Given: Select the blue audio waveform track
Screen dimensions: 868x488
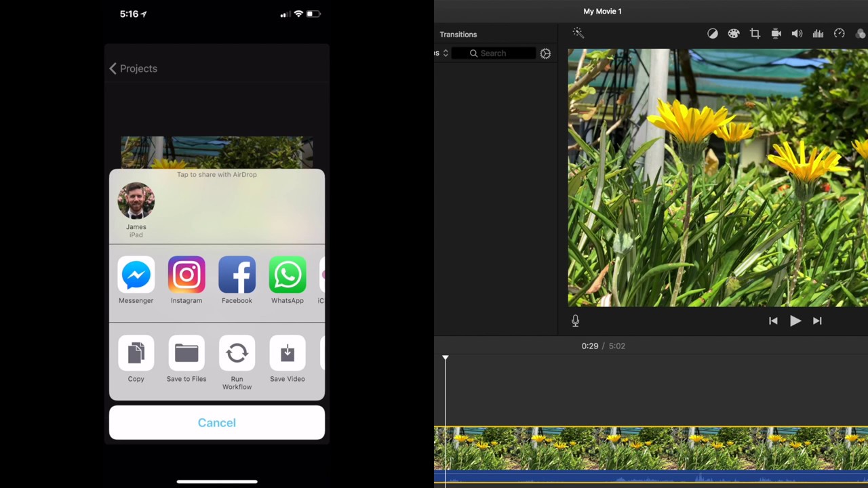Looking at the screenshot, I should (651, 477).
